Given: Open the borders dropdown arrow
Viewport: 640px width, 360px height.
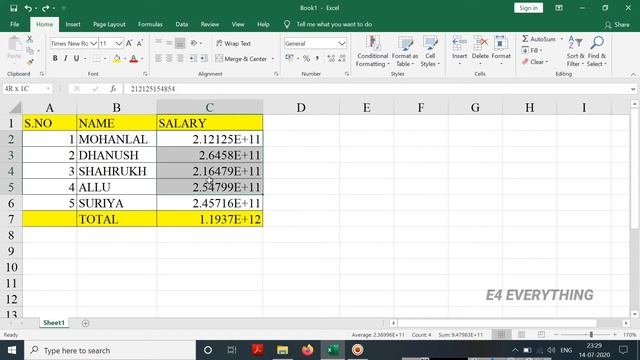Looking at the screenshot, I should click(105, 59).
